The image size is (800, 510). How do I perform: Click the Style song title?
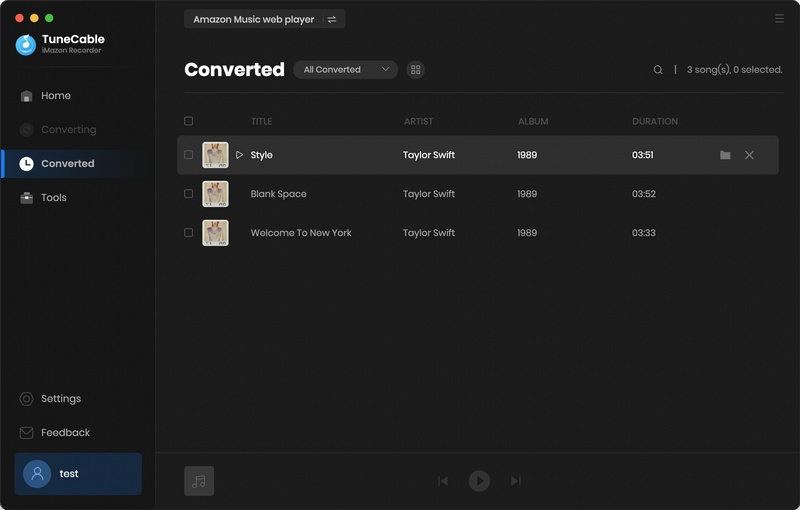click(261, 155)
